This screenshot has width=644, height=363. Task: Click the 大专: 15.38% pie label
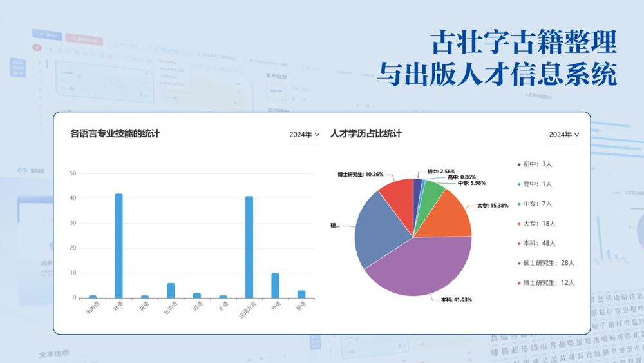pos(493,206)
